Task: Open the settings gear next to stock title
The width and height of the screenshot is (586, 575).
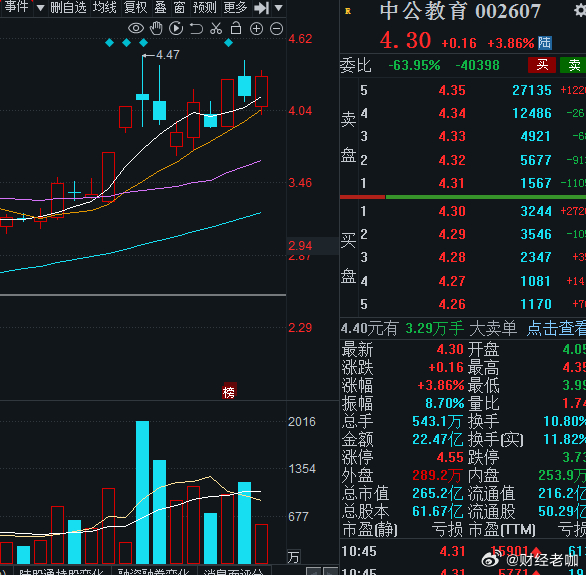Action: point(580,10)
